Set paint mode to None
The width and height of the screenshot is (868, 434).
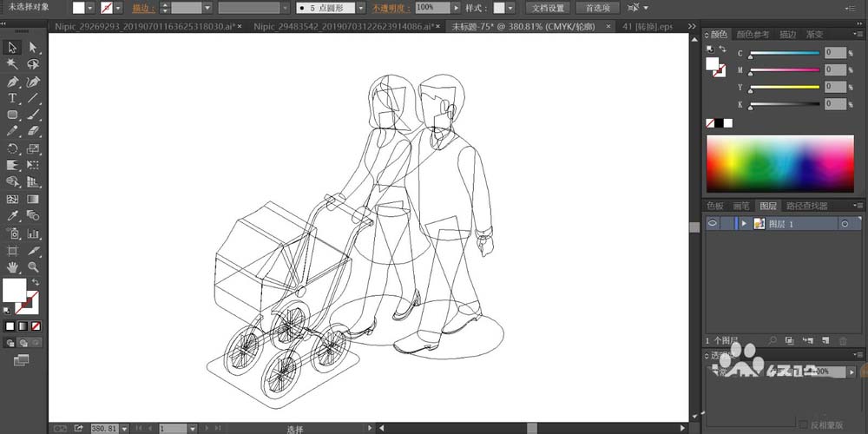[x=36, y=326]
